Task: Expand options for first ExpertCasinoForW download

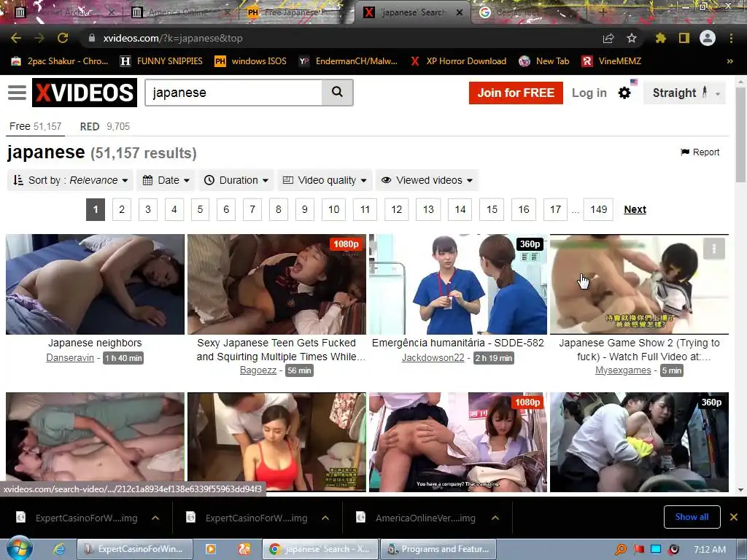Action: 155,518
